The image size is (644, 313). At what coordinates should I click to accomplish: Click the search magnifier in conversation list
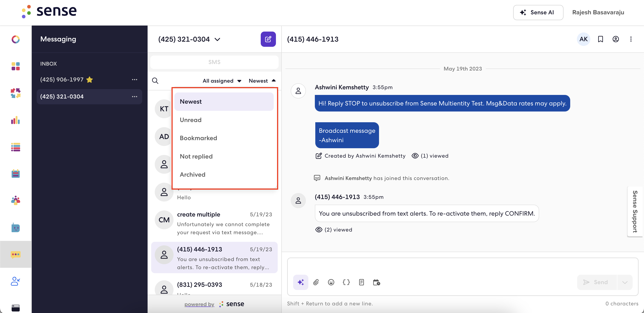coord(155,81)
